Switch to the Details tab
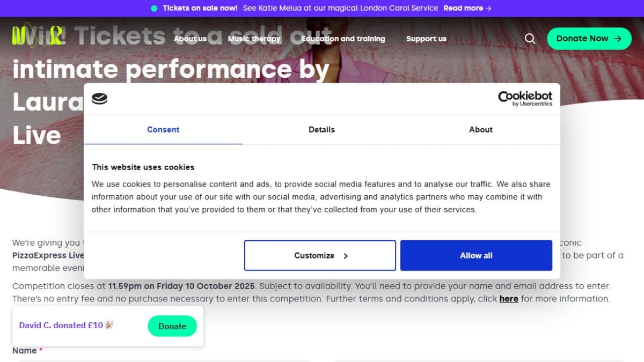Screen dimensions: 644x362 click(x=322, y=130)
